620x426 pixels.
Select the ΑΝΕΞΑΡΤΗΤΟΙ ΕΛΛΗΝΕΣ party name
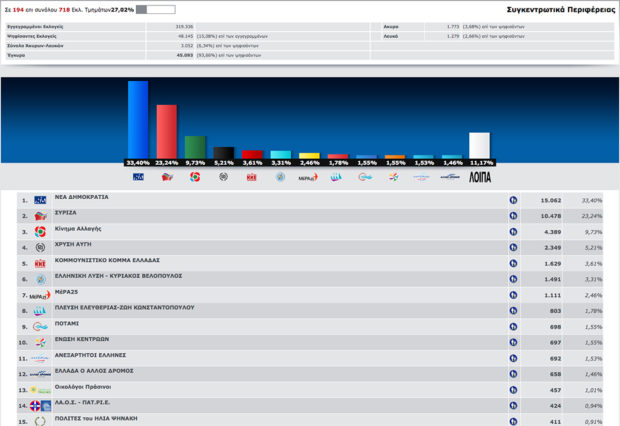[90, 355]
